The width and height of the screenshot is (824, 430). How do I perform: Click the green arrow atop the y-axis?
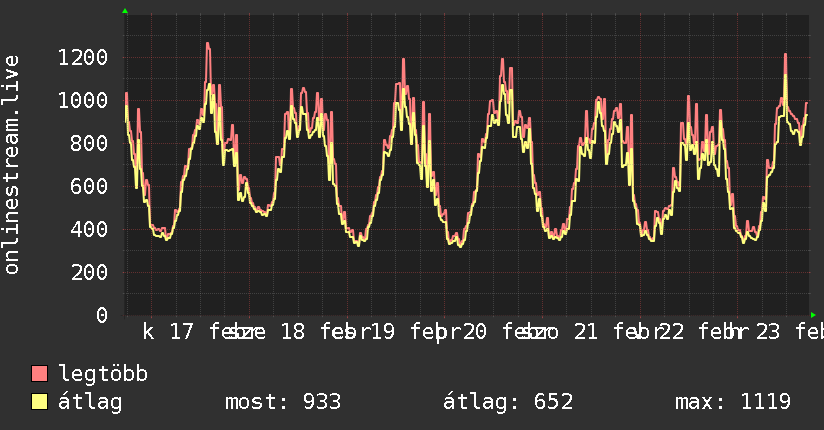pyautogui.click(x=125, y=11)
